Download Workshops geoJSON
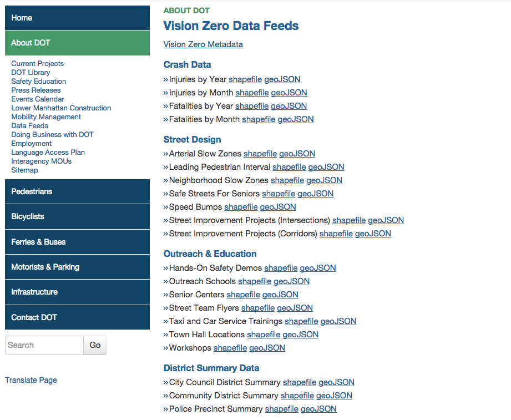The height and width of the screenshot is (420, 511). [x=267, y=348]
